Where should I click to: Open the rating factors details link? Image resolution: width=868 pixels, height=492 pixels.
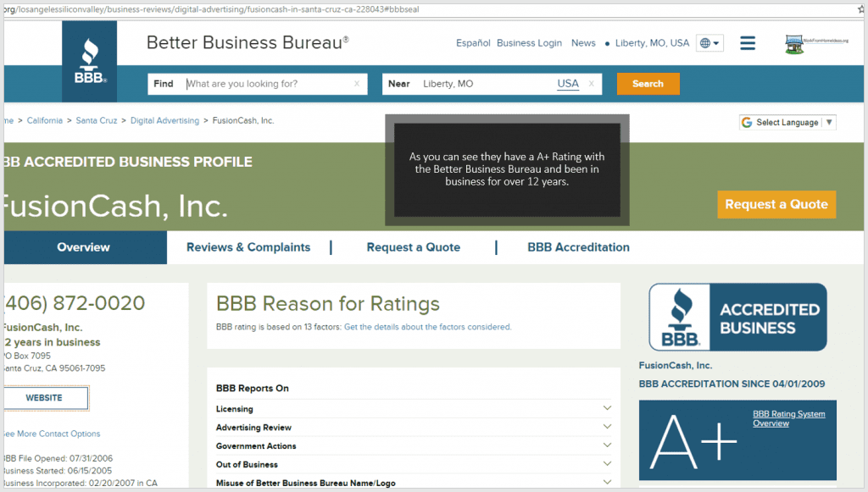click(x=428, y=327)
